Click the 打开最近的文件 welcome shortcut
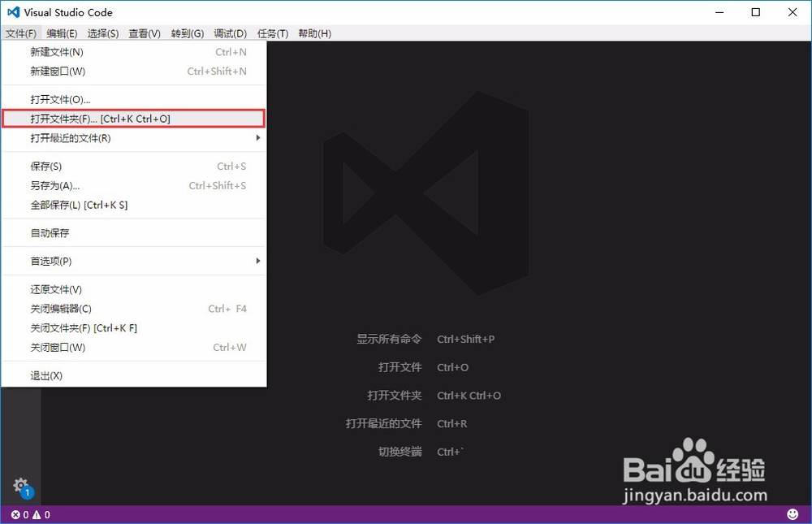Screen dimensions: 812x524 click(x=382, y=423)
